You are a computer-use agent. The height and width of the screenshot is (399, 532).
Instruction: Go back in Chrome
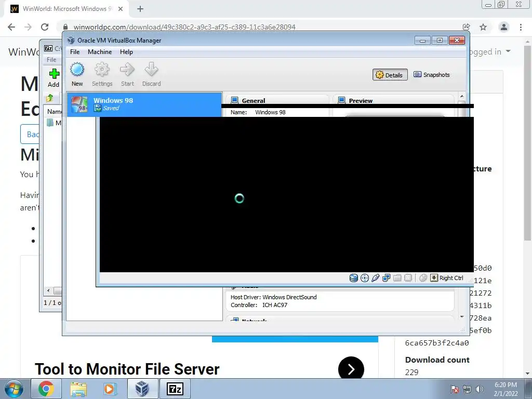click(x=11, y=27)
